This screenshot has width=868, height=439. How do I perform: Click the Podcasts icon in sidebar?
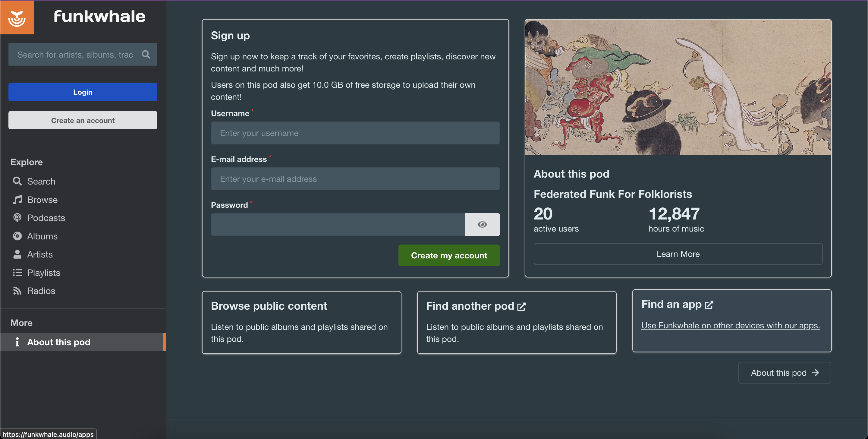click(x=17, y=217)
